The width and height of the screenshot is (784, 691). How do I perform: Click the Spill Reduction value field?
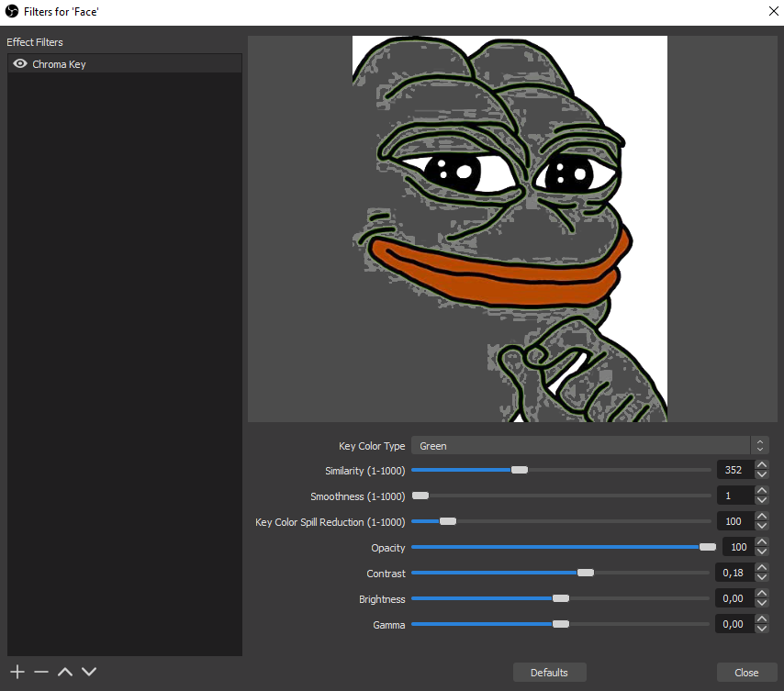(x=735, y=521)
